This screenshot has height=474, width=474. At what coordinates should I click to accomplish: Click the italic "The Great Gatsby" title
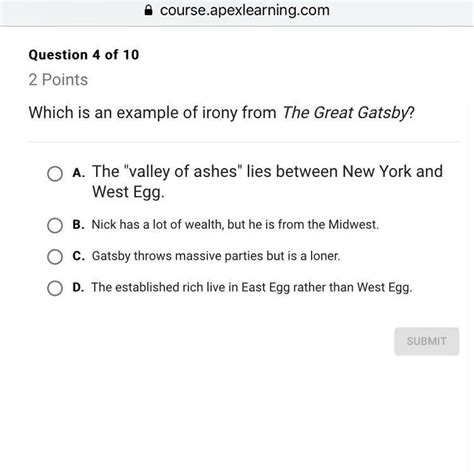[346, 113]
